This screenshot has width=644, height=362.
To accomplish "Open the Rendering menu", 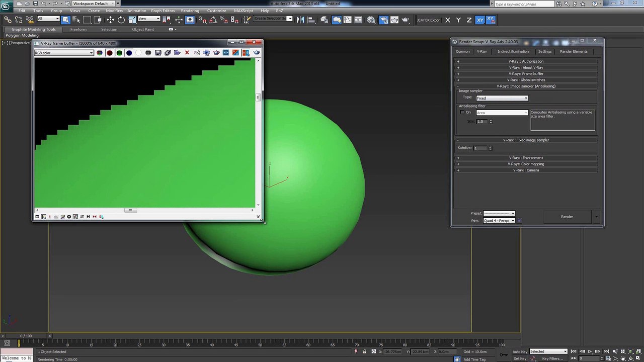I will click(x=190, y=11).
